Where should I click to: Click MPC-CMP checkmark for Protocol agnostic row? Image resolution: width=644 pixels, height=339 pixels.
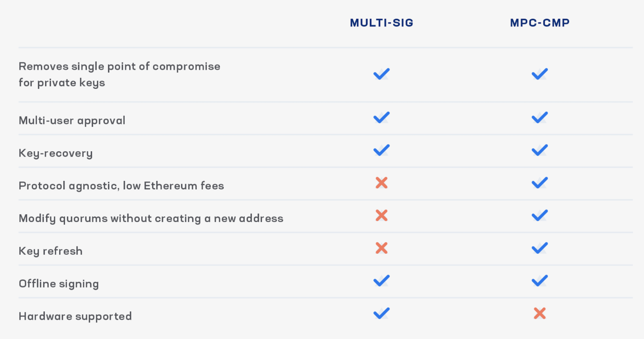tap(540, 183)
